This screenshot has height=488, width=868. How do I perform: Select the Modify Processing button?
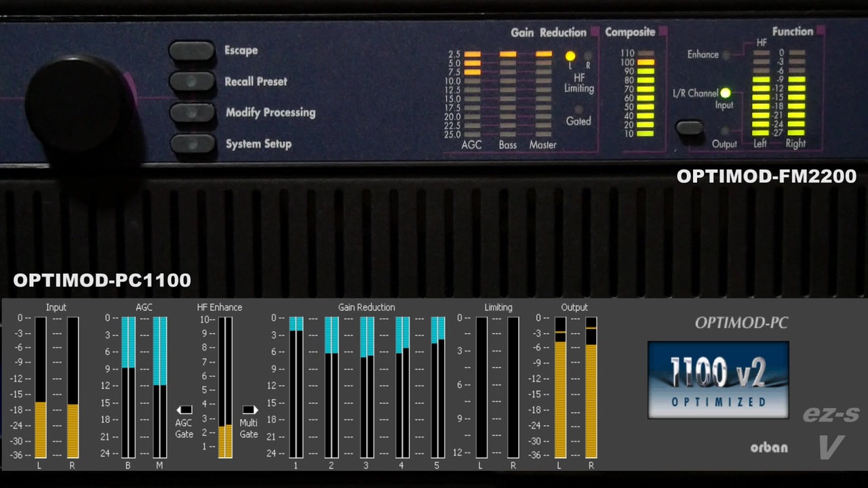coord(192,113)
